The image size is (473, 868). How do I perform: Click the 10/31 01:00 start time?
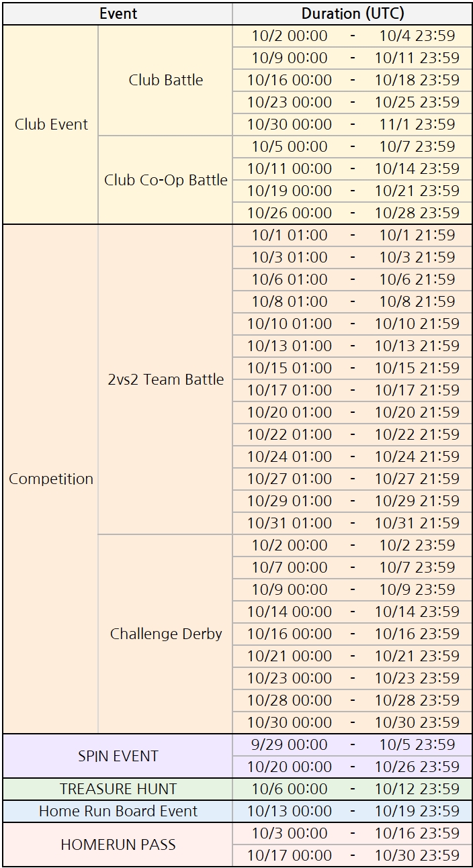coord(290,523)
